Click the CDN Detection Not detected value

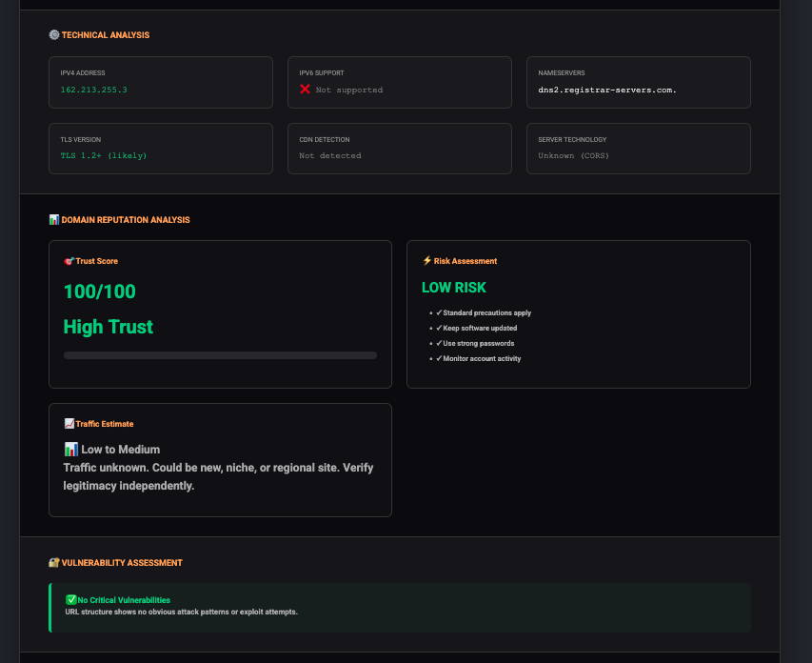pyautogui.click(x=330, y=155)
